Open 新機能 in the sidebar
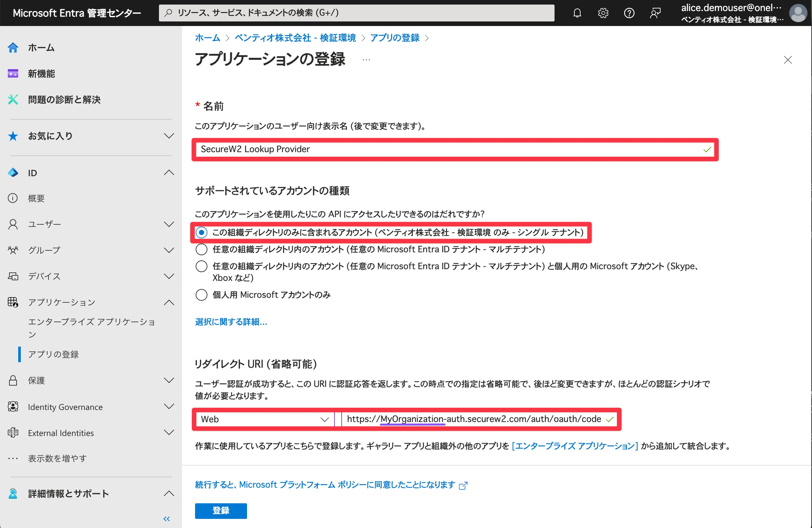 [41, 73]
